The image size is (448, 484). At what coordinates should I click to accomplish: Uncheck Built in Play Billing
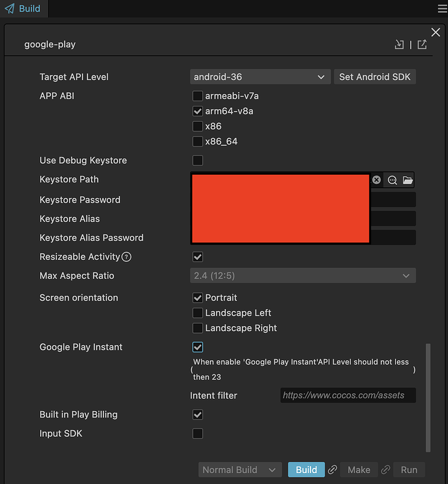198,415
